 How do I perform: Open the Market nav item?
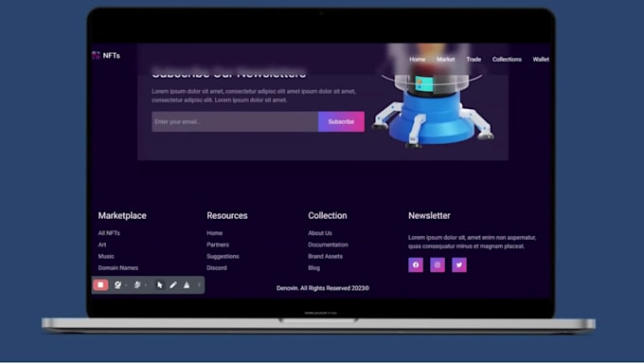(446, 59)
